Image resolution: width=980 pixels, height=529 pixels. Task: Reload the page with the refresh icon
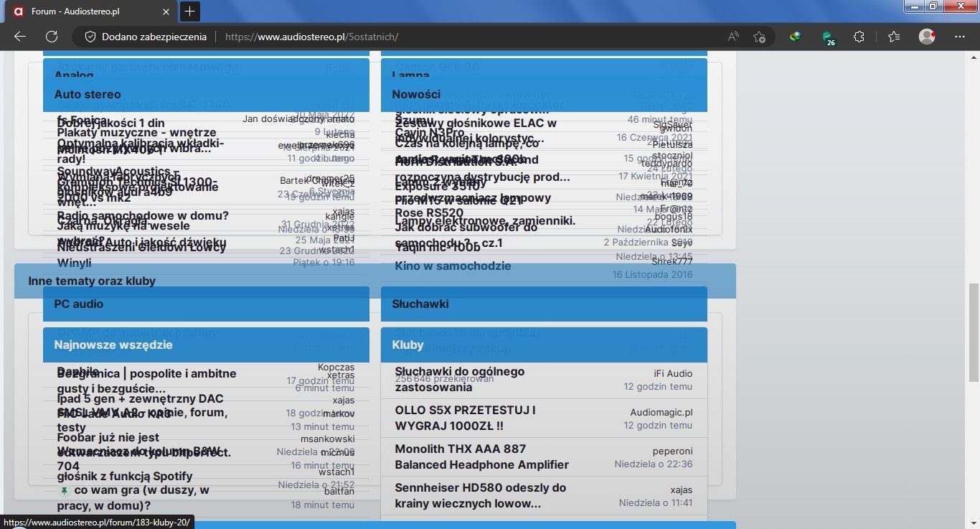coord(52,37)
